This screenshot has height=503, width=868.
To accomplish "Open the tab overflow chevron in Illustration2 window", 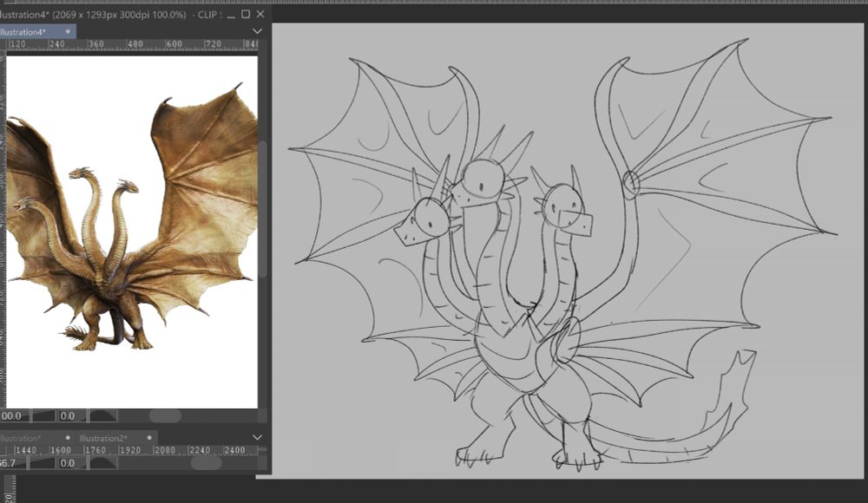I will click(x=255, y=434).
